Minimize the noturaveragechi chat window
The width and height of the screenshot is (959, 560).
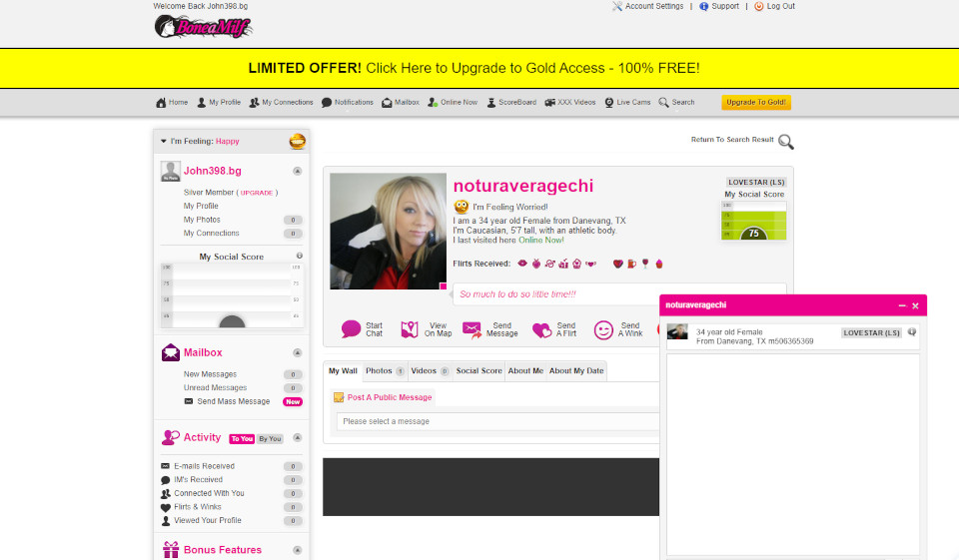[x=902, y=305]
